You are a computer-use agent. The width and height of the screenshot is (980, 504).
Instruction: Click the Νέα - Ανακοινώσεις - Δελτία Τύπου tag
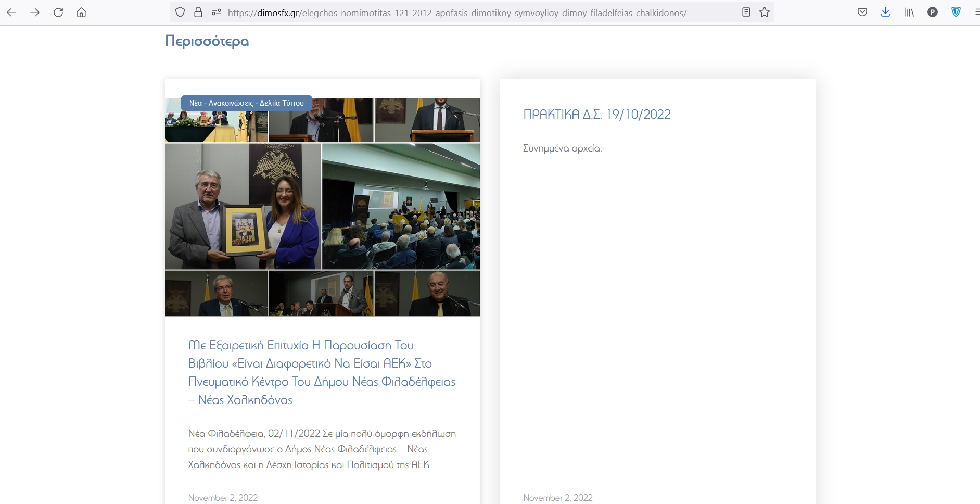coord(246,103)
